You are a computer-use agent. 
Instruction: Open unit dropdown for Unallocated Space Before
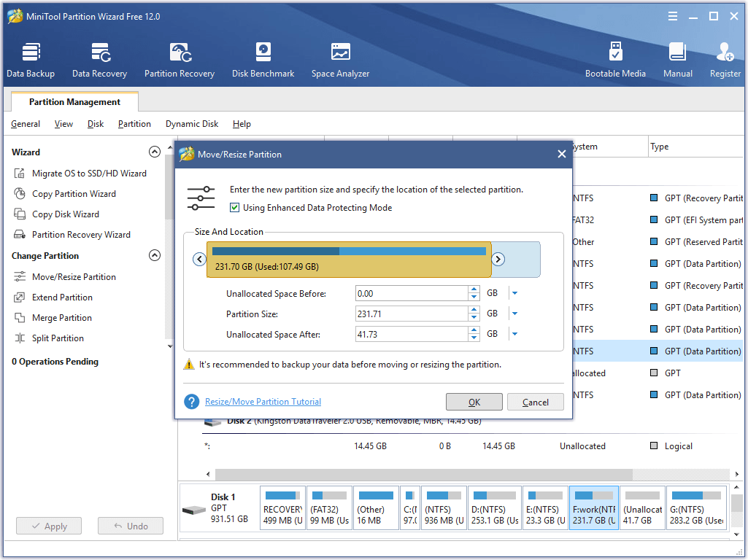click(x=514, y=294)
